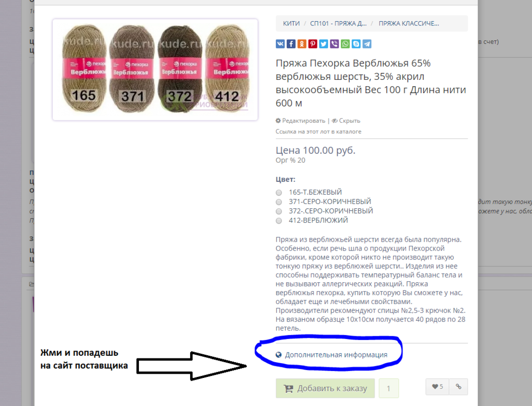Select color 165-Т.БЕЖЕВЫЙ

click(x=279, y=192)
